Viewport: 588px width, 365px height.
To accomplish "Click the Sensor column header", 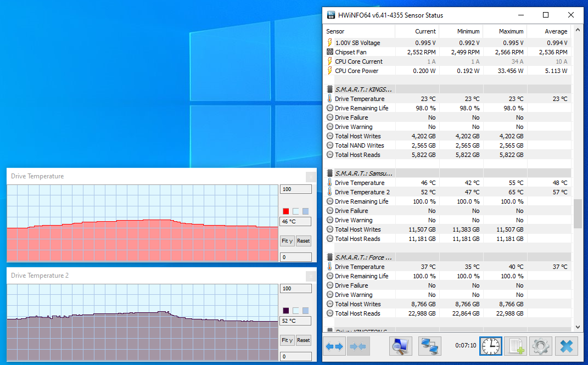I will (x=359, y=31).
